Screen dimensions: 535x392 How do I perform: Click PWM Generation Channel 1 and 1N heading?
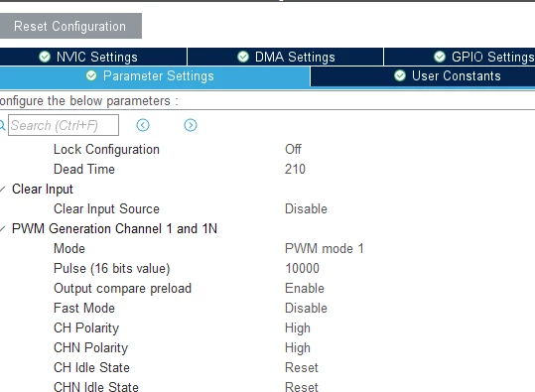pyautogui.click(x=115, y=228)
